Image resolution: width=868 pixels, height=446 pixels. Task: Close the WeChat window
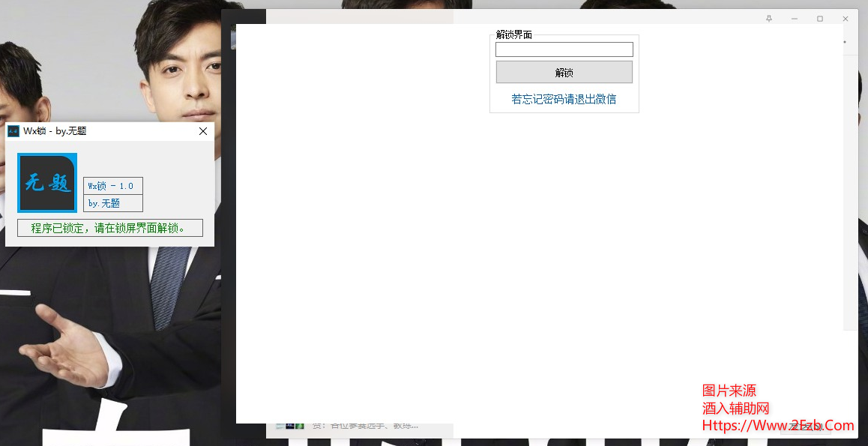click(846, 19)
